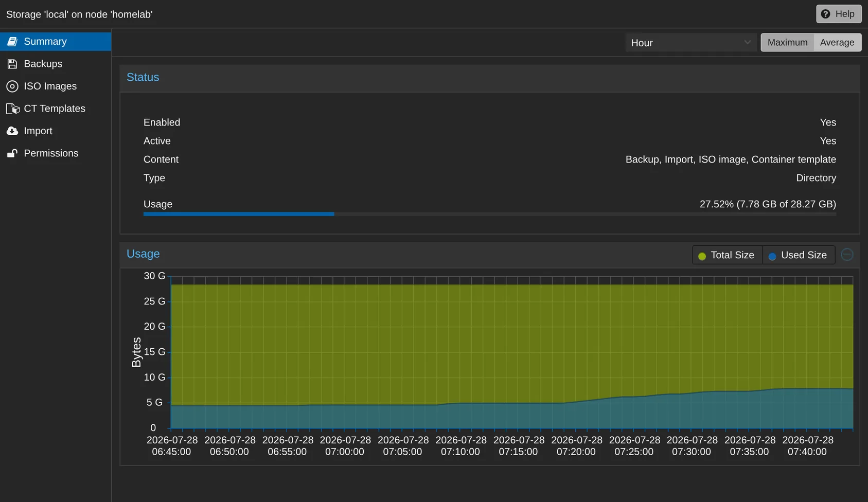Click the Help question mark icon
The width and height of the screenshot is (868, 502).
coord(826,14)
